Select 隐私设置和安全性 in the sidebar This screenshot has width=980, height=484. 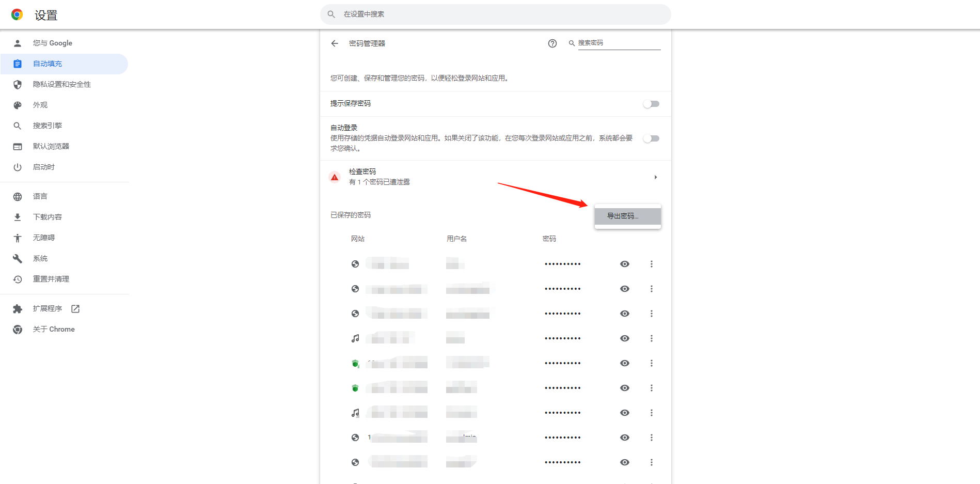point(61,84)
